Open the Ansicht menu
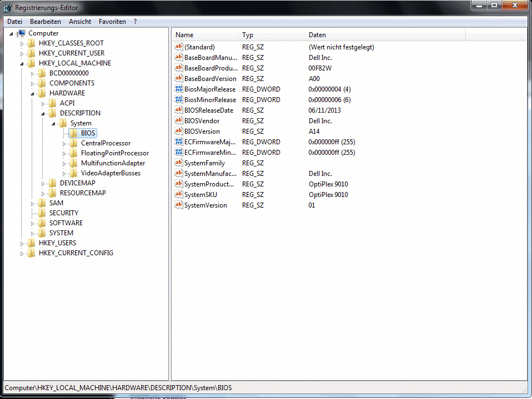Screen dimensions: 532x399 [80, 21]
